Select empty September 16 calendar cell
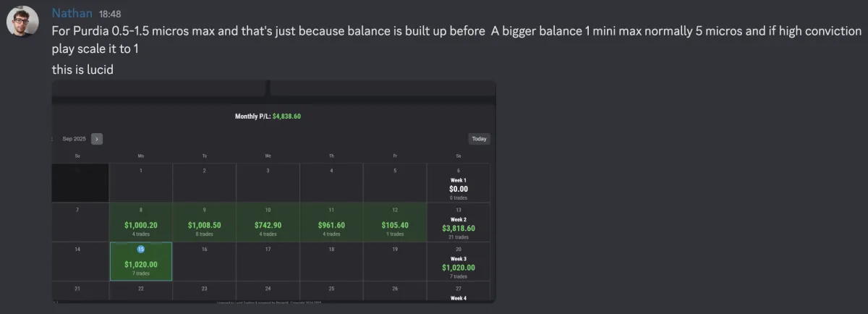The width and height of the screenshot is (868, 314). 204,262
